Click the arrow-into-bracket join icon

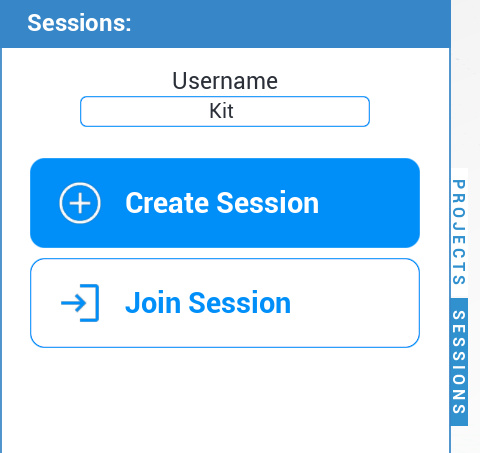pos(80,303)
